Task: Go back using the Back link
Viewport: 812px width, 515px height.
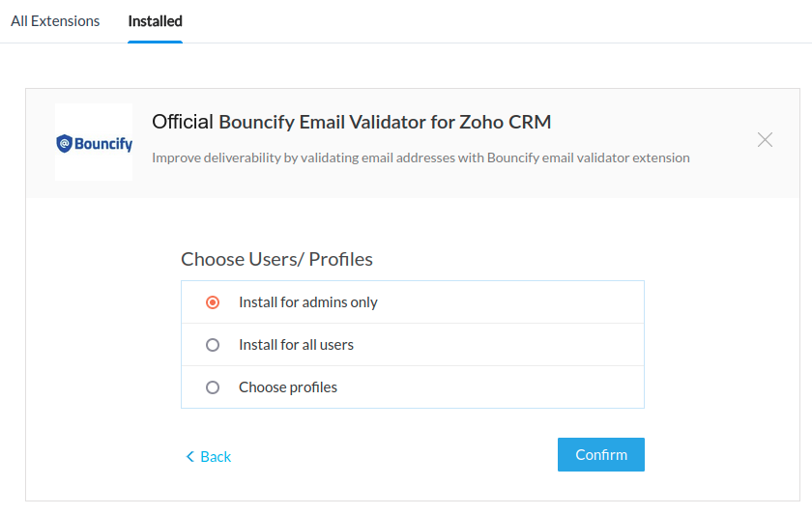Action: (x=208, y=456)
